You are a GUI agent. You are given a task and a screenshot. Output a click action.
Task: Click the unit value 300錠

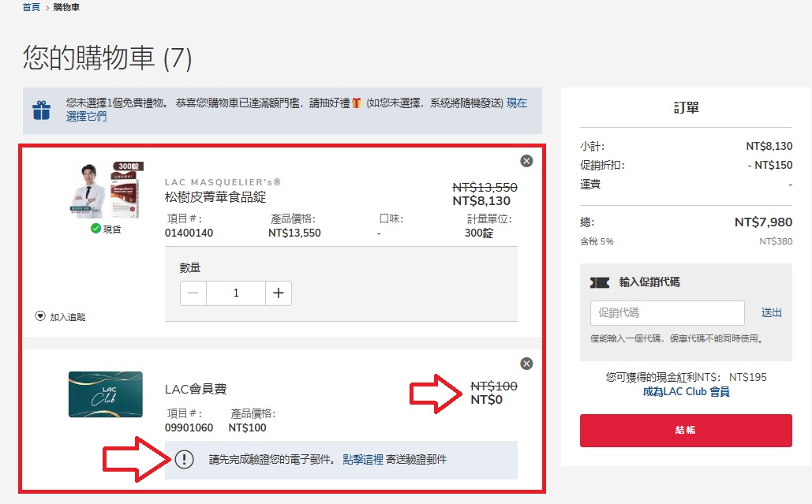point(478,233)
